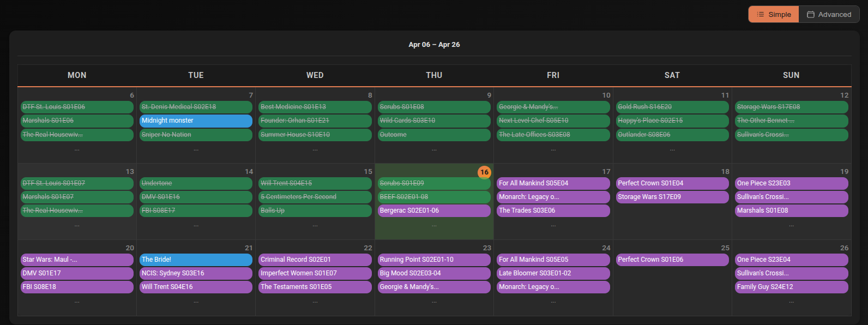Open Undertone entry on Tuesday 14
Image resolution: width=868 pixels, height=325 pixels.
tap(196, 183)
